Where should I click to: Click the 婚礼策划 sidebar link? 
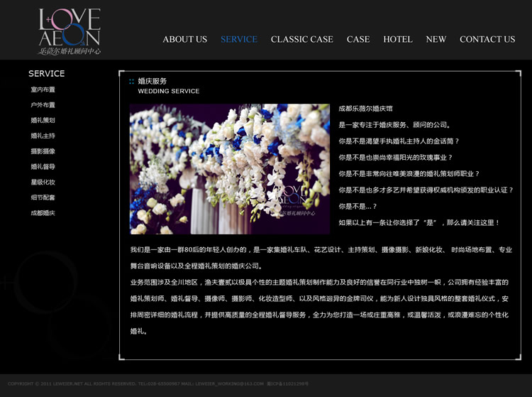tap(43, 121)
